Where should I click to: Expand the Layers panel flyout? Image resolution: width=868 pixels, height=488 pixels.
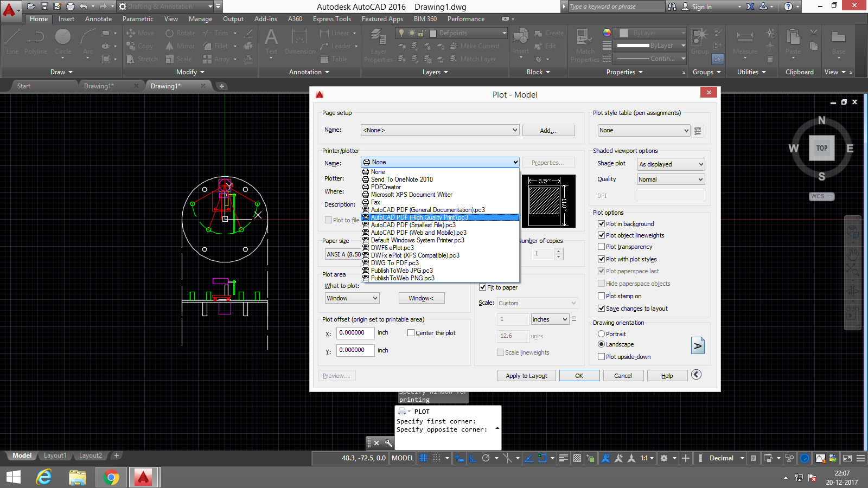point(435,72)
